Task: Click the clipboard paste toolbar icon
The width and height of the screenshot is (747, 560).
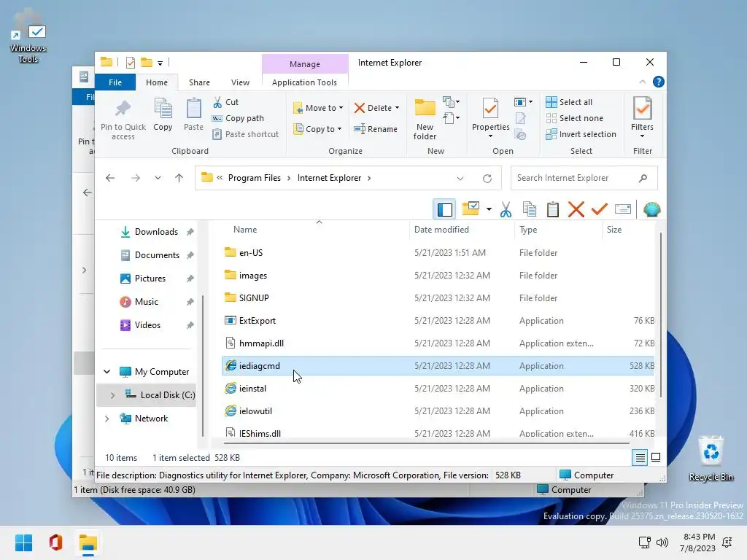Action: (553, 209)
